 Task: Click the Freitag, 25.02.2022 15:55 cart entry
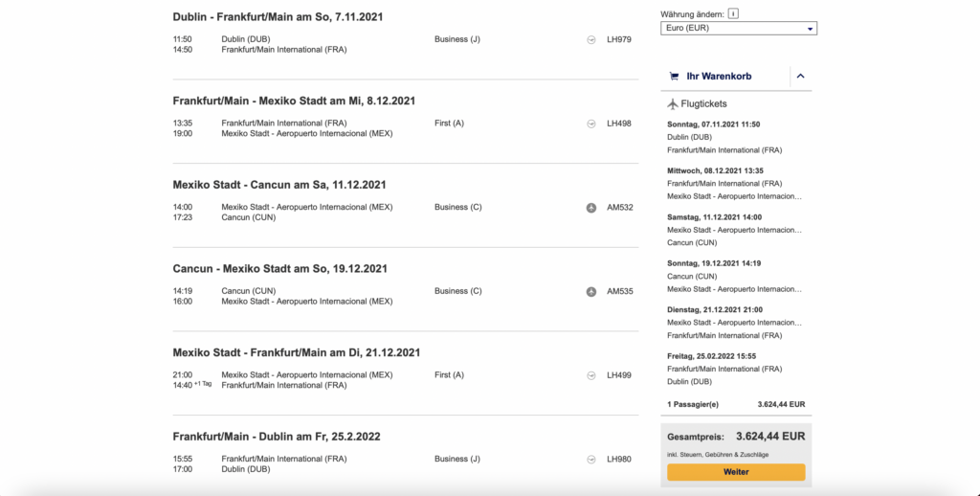[713, 355]
